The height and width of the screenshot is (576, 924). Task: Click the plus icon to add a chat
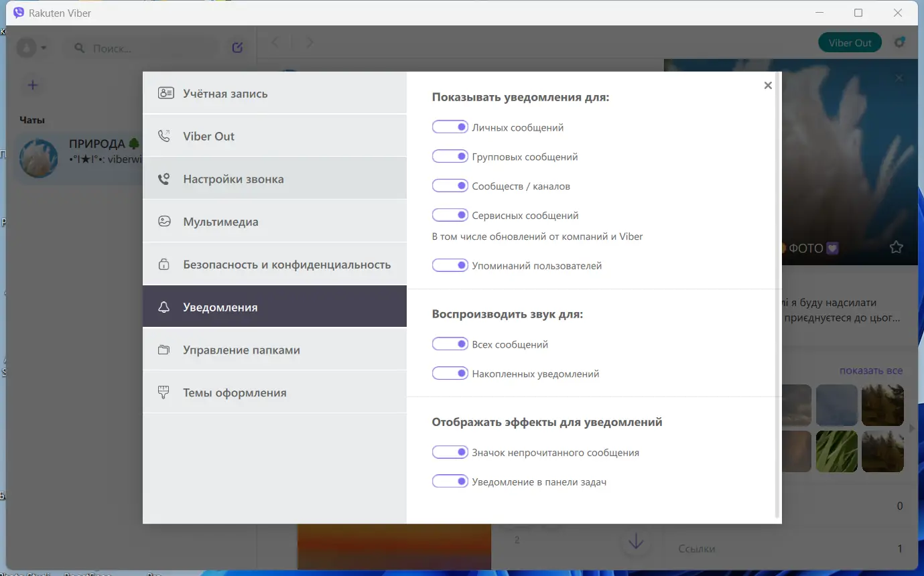32,85
